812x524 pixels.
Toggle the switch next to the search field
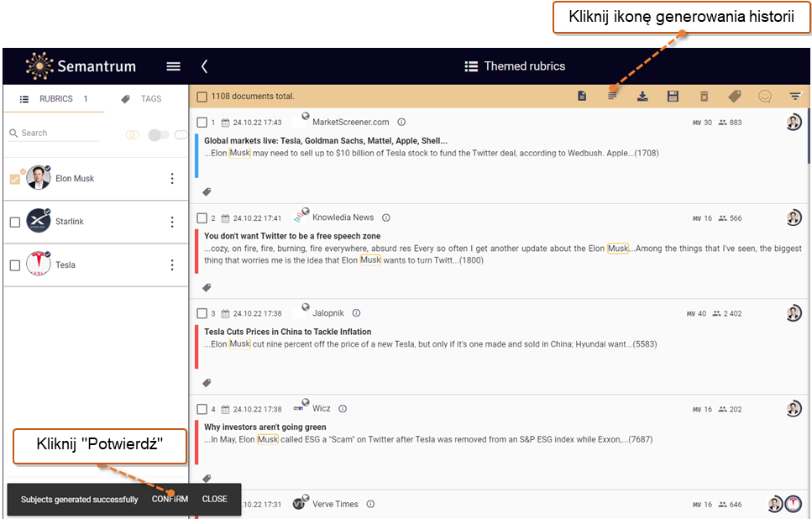coord(159,134)
